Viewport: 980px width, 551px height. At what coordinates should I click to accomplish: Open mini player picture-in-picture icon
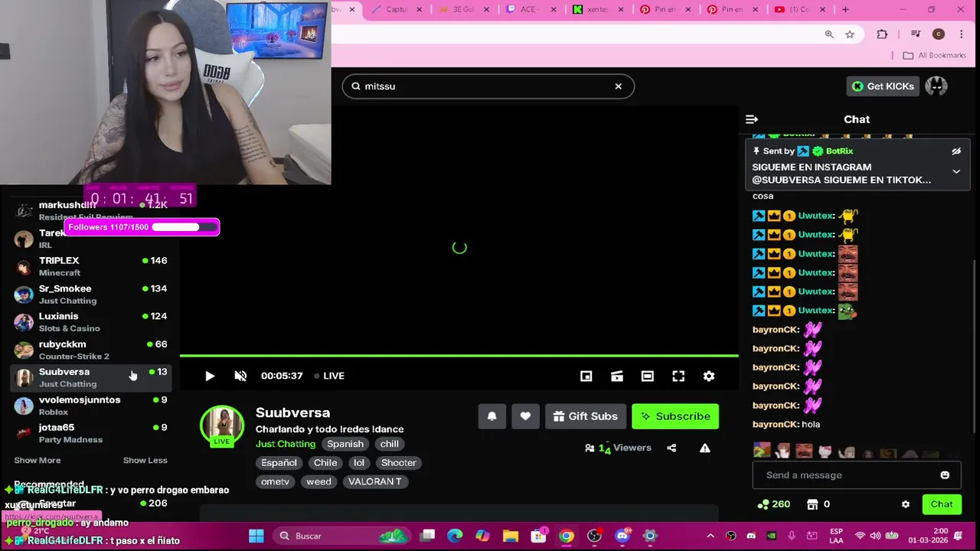pyautogui.click(x=586, y=376)
